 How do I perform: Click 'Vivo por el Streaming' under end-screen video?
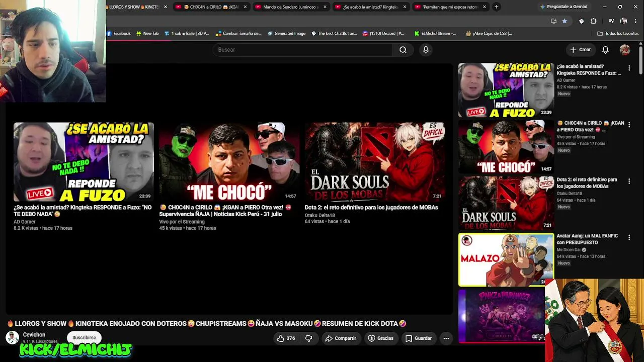coord(182,222)
